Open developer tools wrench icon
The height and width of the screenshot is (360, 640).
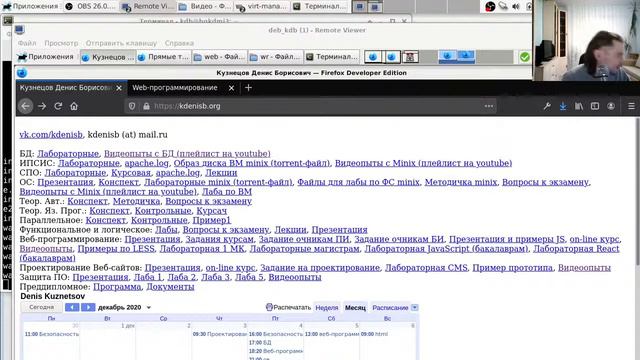tap(547, 106)
